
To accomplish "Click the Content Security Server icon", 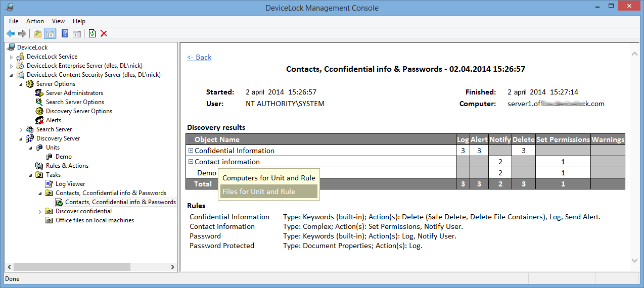I will point(21,75).
